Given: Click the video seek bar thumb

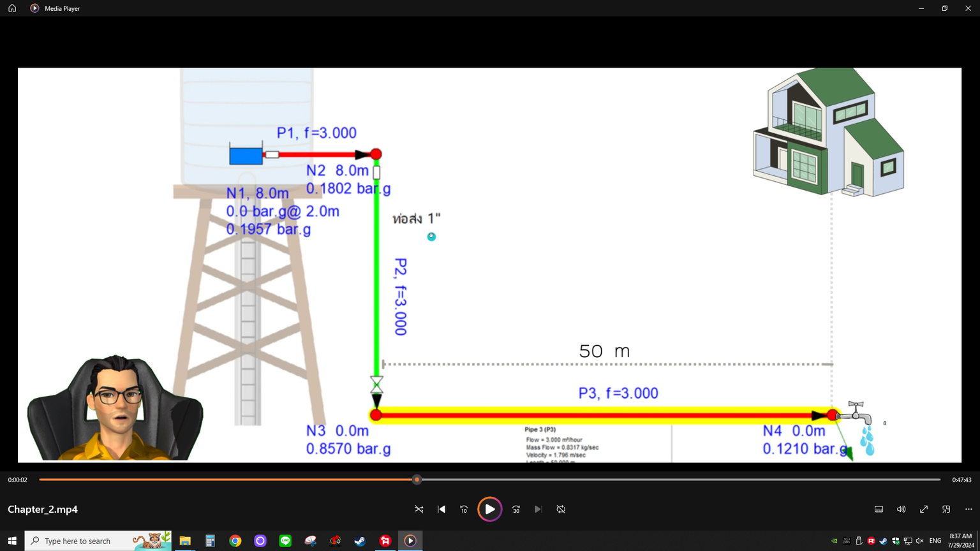Looking at the screenshot, I should (x=417, y=480).
